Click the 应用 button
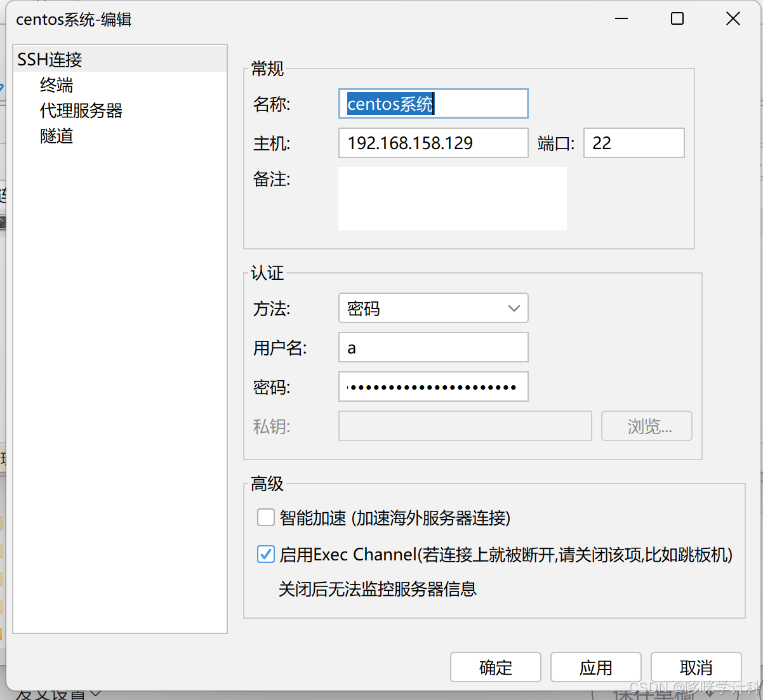This screenshot has width=763, height=700. pyautogui.click(x=595, y=667)
